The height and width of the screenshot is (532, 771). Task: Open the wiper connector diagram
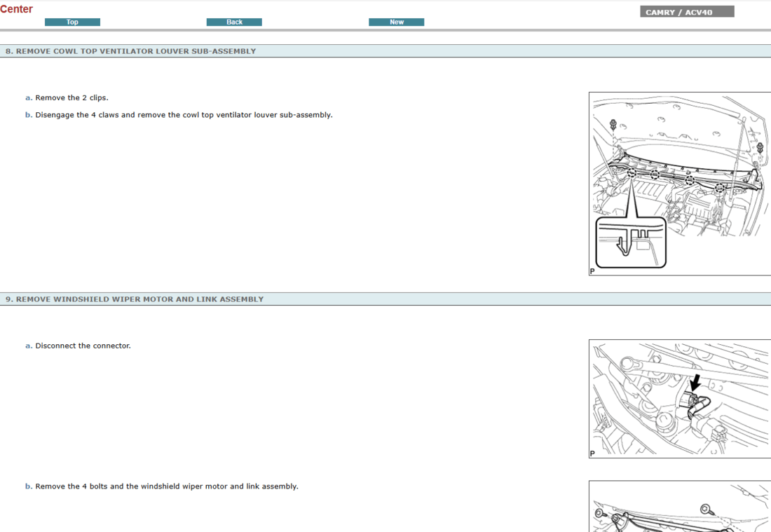679,399
